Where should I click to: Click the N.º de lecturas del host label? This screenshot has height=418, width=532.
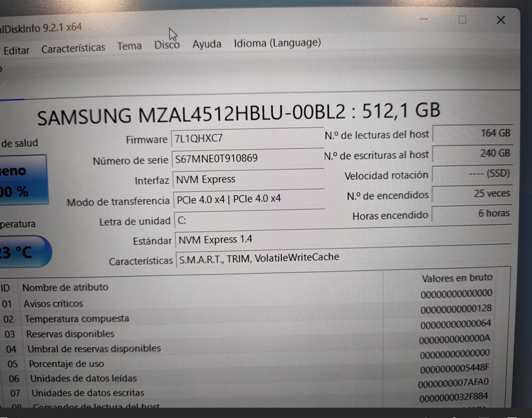(377, 135)
